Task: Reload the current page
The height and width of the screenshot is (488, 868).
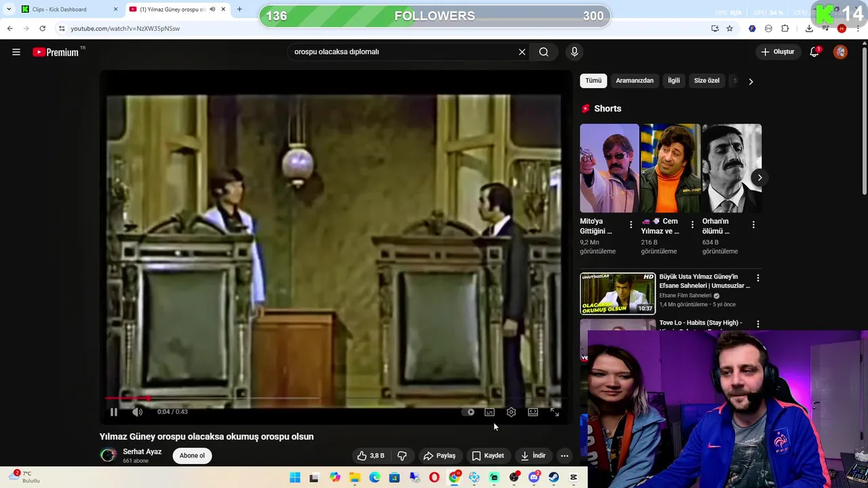Action: click(x=42, y=28)
